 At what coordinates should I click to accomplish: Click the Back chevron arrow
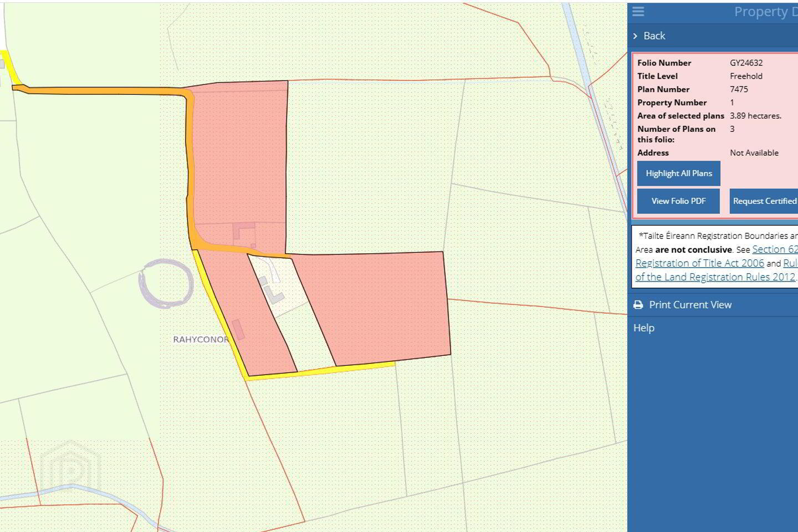[635, 36]
